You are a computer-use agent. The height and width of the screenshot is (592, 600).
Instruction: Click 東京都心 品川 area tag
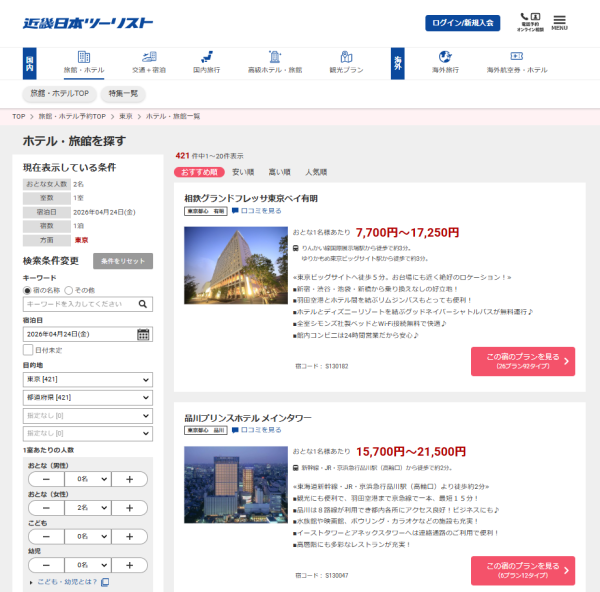click(206, 431)
